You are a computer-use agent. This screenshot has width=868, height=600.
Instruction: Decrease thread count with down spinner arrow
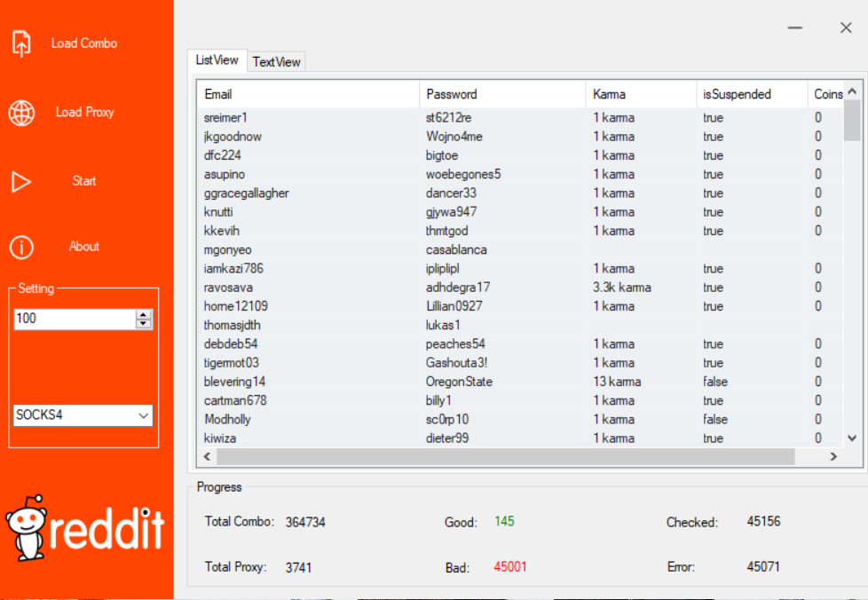(x=144, y=323)
